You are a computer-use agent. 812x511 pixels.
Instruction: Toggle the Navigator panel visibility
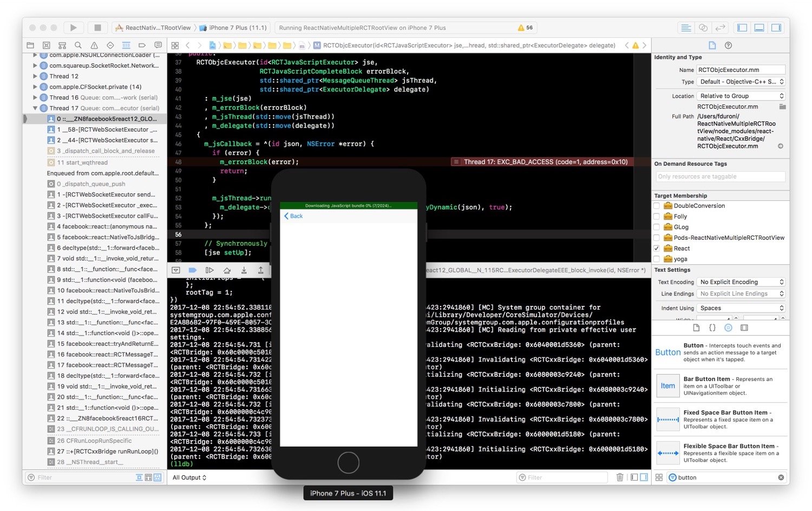pos(742,28)
